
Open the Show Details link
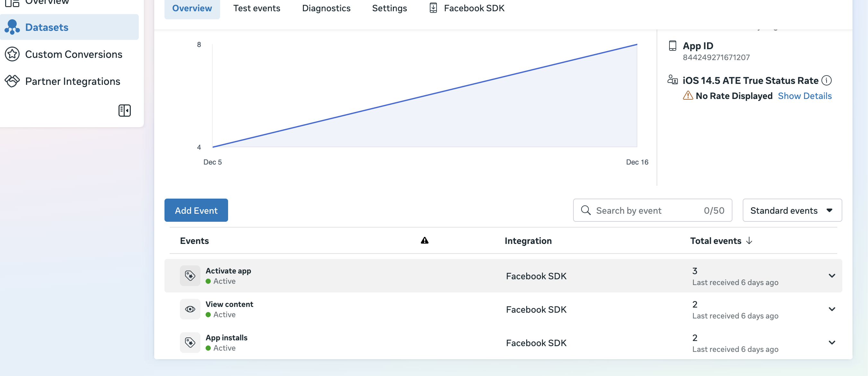[805, 96]
